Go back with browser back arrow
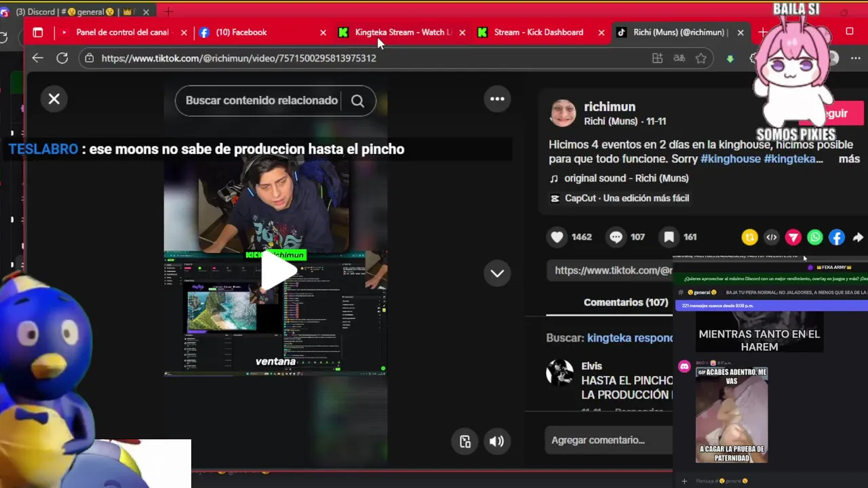Viewport: 868px width, 488px height. pyautogui.click(x=38, y=58)
